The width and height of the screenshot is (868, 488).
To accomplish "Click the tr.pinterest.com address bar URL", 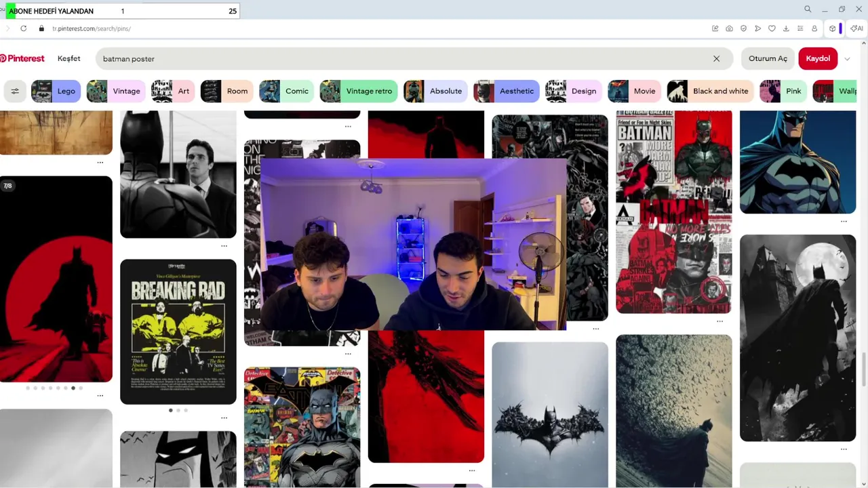I will tap(92, 28).
